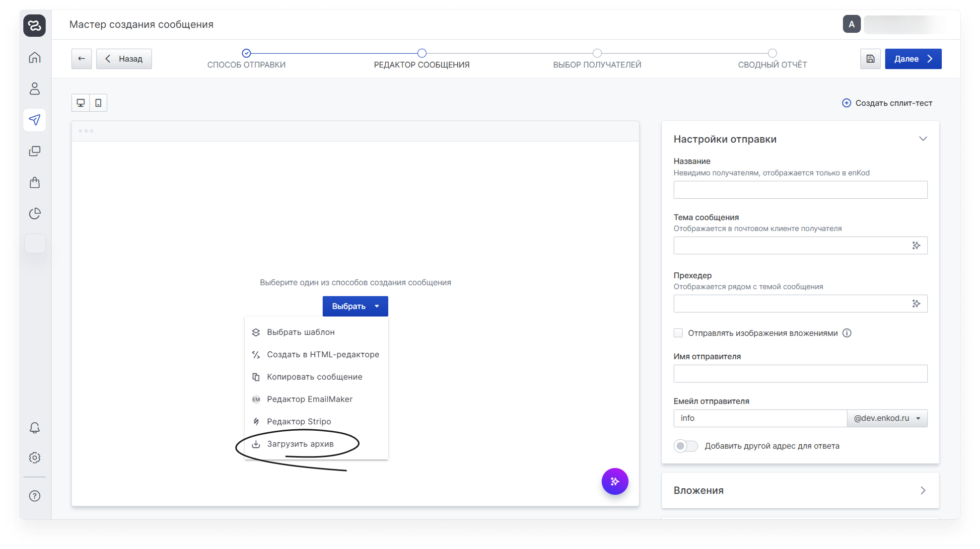Open the Messages paper plane icon
Screen dimensions: 980x549
[34, 120]
